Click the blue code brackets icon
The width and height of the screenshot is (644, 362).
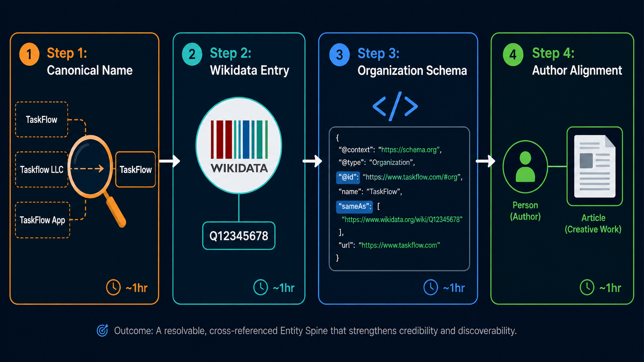[395, 106]
